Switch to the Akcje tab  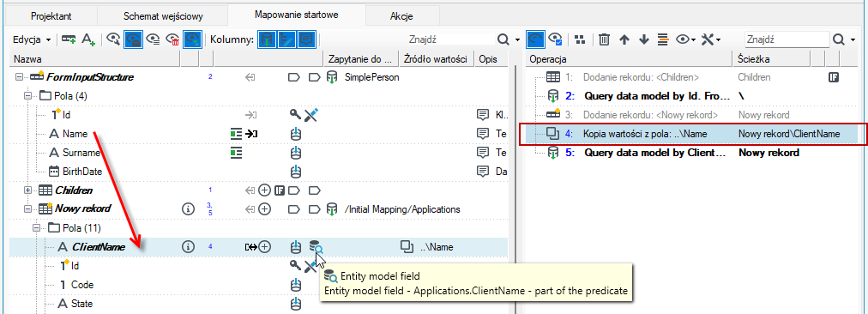(x=402, y=16)
